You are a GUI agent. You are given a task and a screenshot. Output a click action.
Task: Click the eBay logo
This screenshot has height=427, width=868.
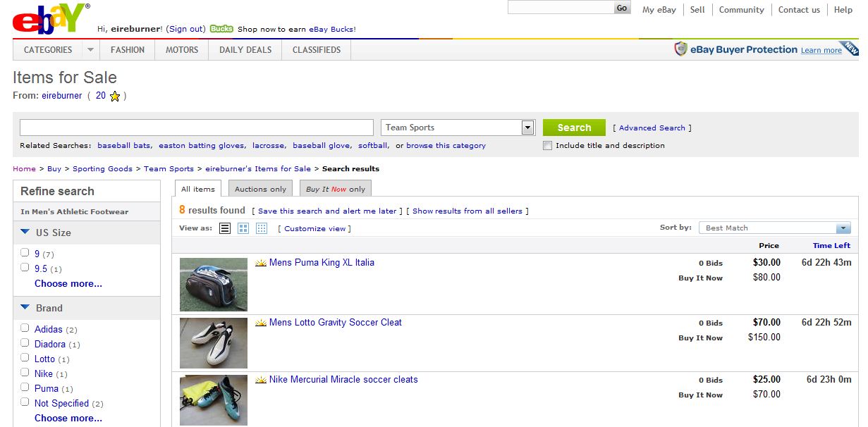51,19
